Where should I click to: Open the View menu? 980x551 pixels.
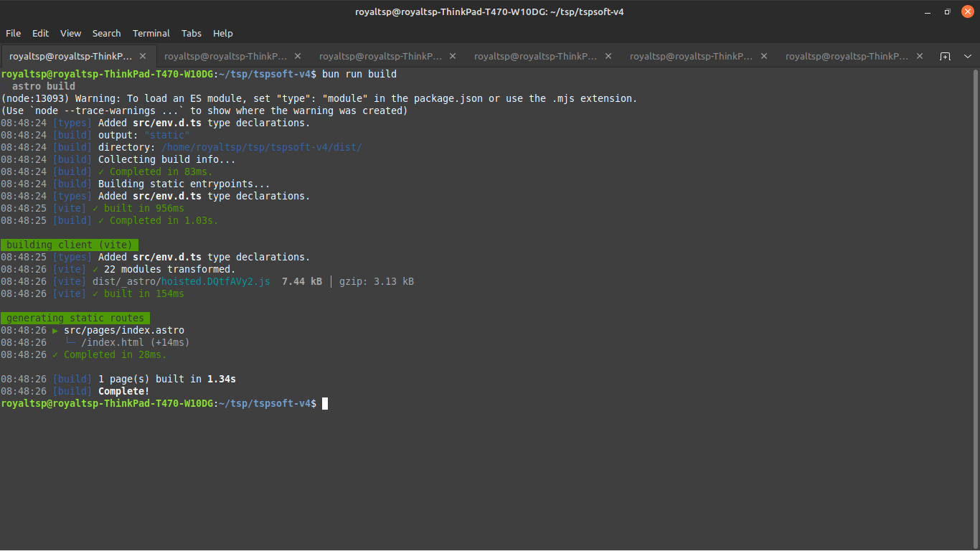click(70, 33)
